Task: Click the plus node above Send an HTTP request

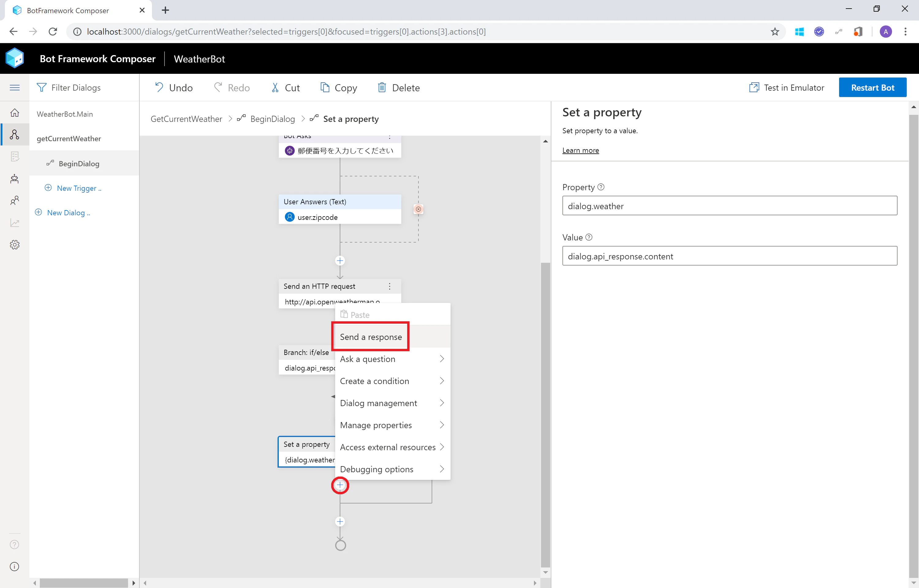Action: 340,261
